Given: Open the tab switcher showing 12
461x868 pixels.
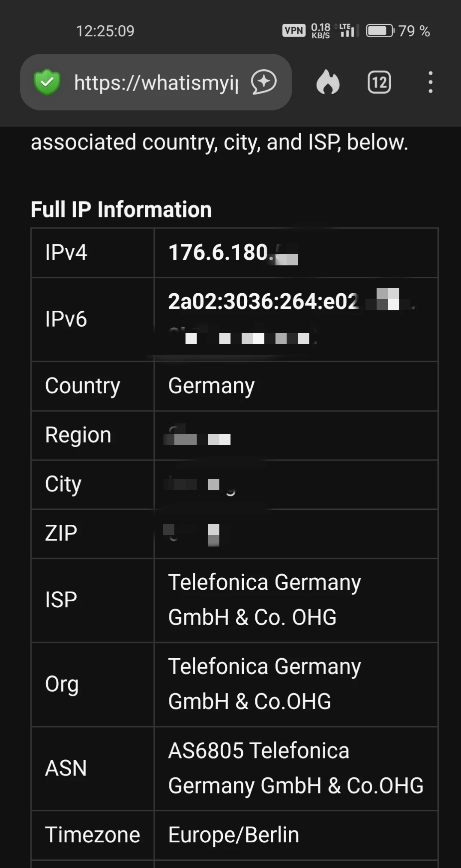Looking at the screenshot, I should click(x=379, y=82).
